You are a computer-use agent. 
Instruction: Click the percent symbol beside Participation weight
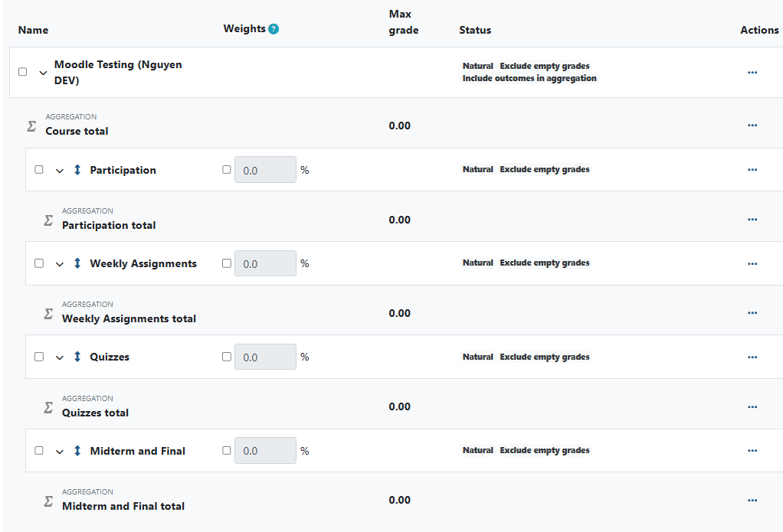coord(304,169)
